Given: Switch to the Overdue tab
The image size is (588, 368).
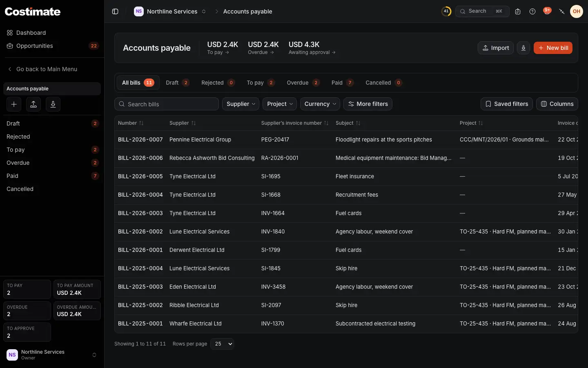Looking at the screenshot, I should [303, 83].
